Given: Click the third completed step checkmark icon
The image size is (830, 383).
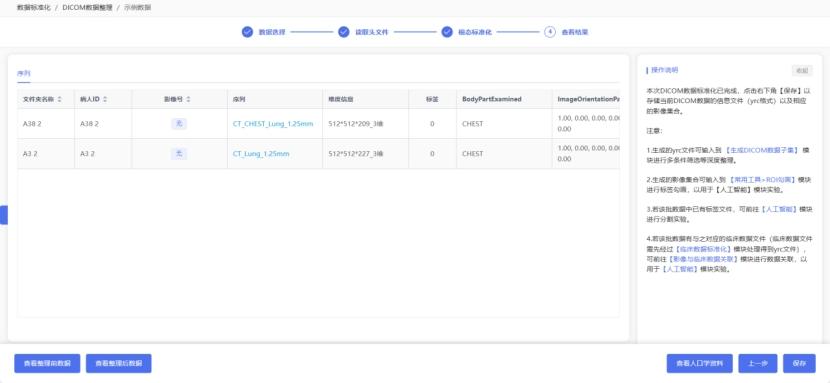Looking at the screenshot, I should pos(447,32).
